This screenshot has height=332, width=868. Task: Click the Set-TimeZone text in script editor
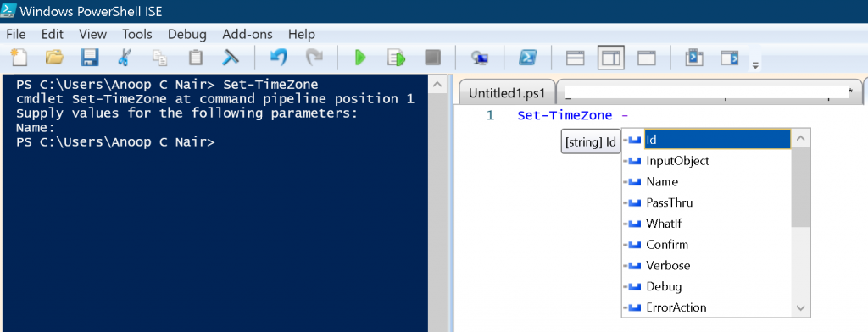click(565, 116)
